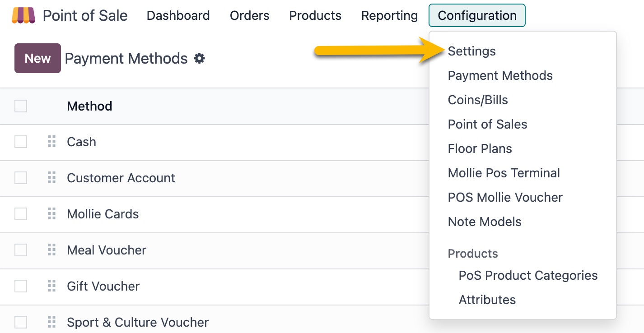Tick the select-all checkbox in header

21,106
